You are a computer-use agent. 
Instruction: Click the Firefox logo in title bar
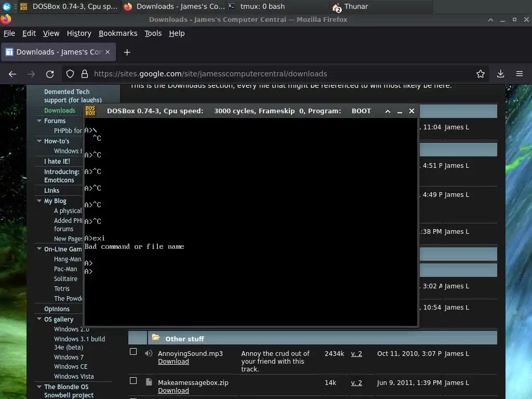pos(6,19)
